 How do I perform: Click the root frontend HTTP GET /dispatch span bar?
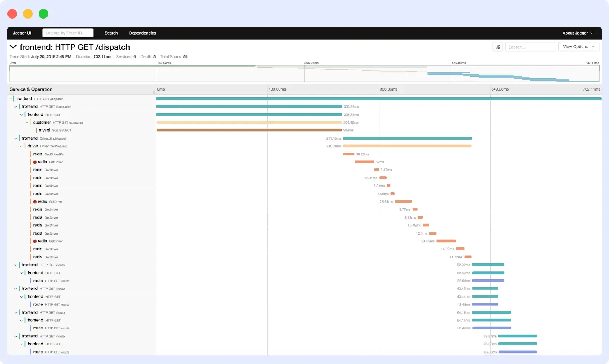point(378,99)
